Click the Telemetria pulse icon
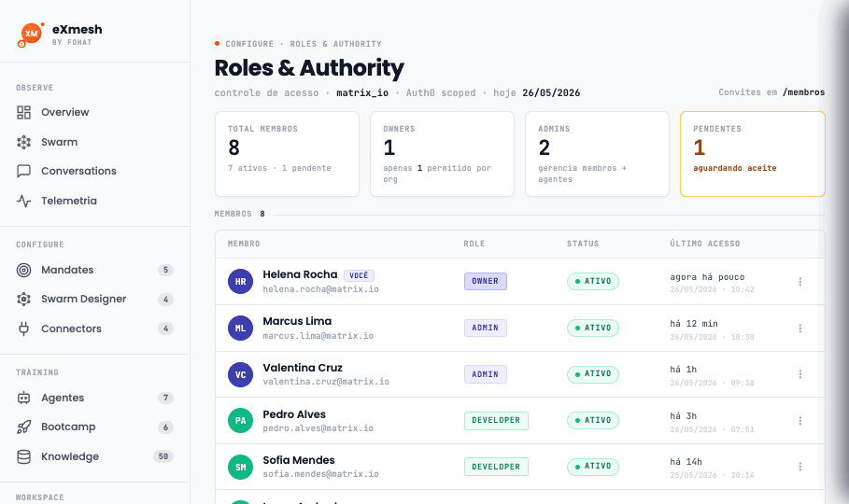Viewport: 849px width, 504px height. [x=24, y=201]
